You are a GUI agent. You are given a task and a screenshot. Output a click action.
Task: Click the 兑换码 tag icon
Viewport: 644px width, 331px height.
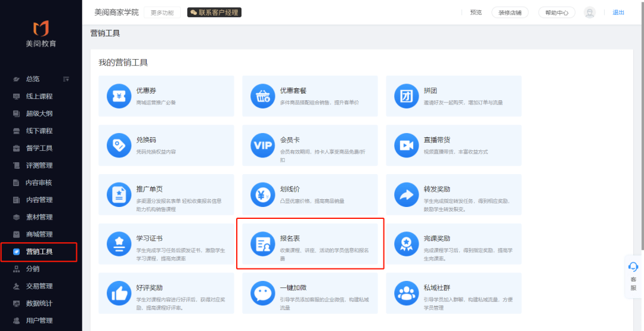pos(119,146)
